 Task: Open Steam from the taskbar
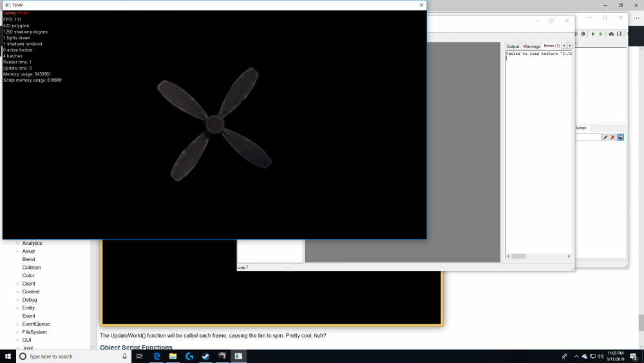[x=206, y=357]
